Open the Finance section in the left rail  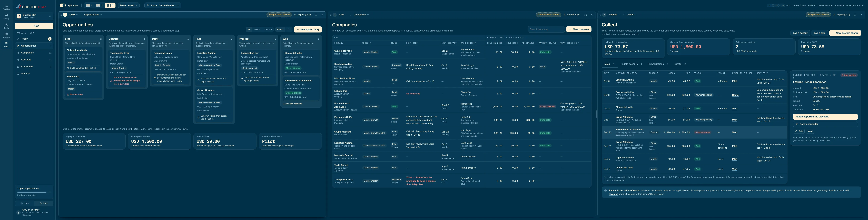[6, 35]
